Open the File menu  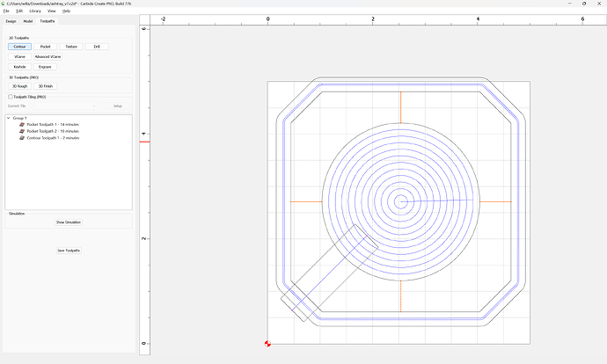6,11
